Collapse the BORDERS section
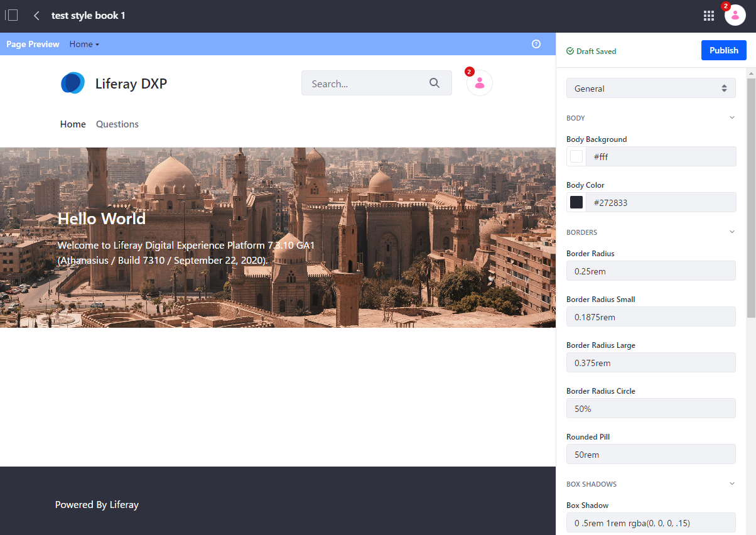The width and height of the screenshot is (756, 535). [732, 232]
